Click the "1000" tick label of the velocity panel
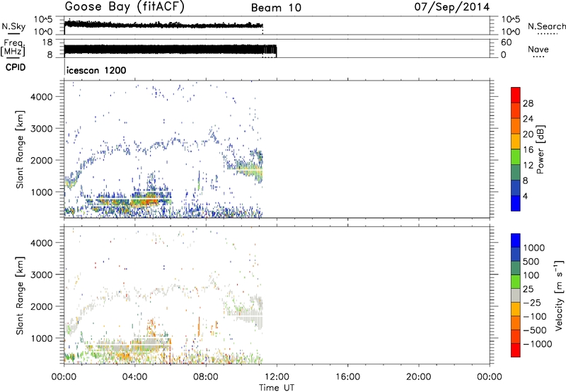The image size is (566, 392). [x=42, y=338]
